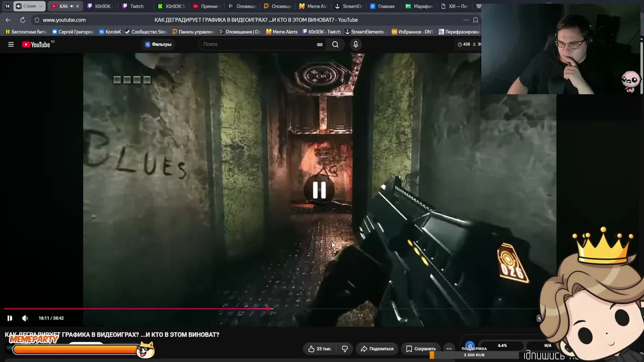Viewport: 644px width, 362px height.
Task: Open the Фильтры button
Action: pyautogui.click(x=158, y=44)
